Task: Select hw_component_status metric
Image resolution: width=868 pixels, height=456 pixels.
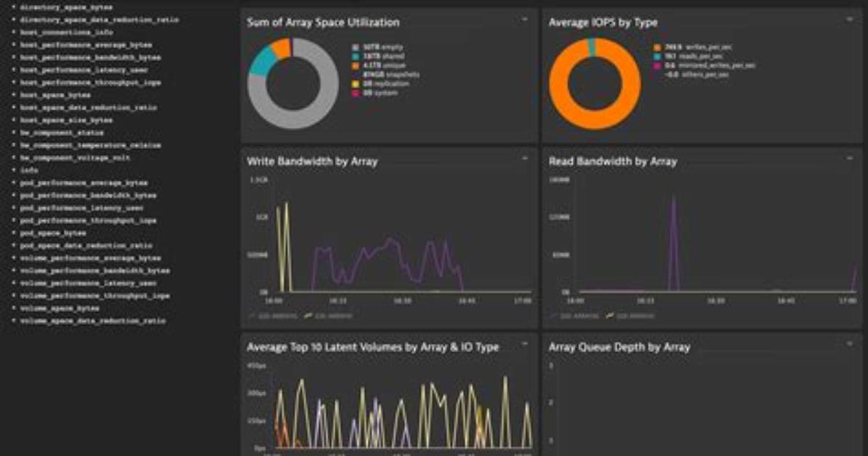Action: (x=62, y=133)
